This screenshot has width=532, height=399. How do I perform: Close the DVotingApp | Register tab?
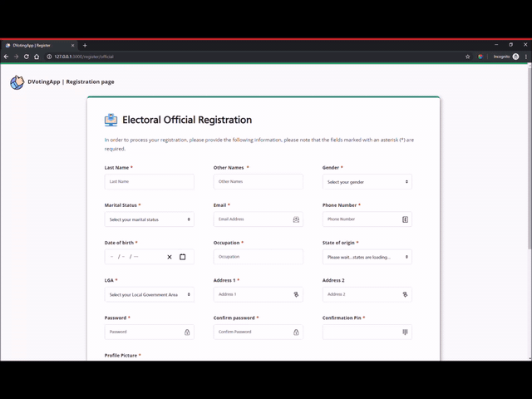coord(72,46)
